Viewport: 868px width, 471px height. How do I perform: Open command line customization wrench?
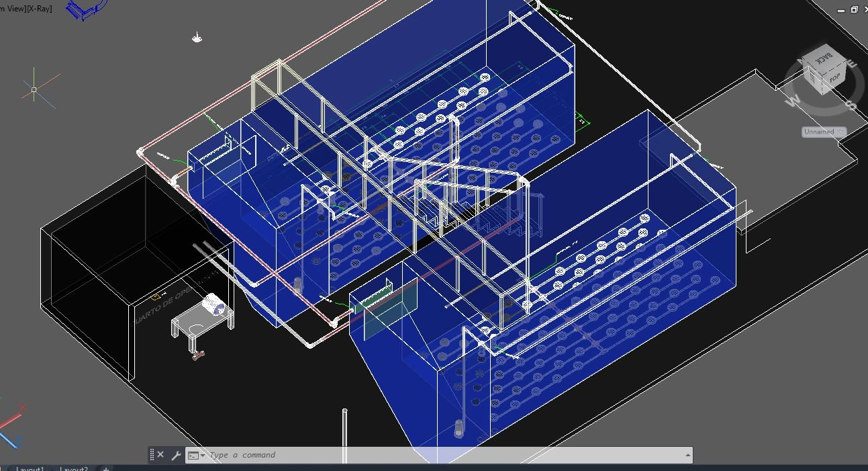tap(176, 455)
